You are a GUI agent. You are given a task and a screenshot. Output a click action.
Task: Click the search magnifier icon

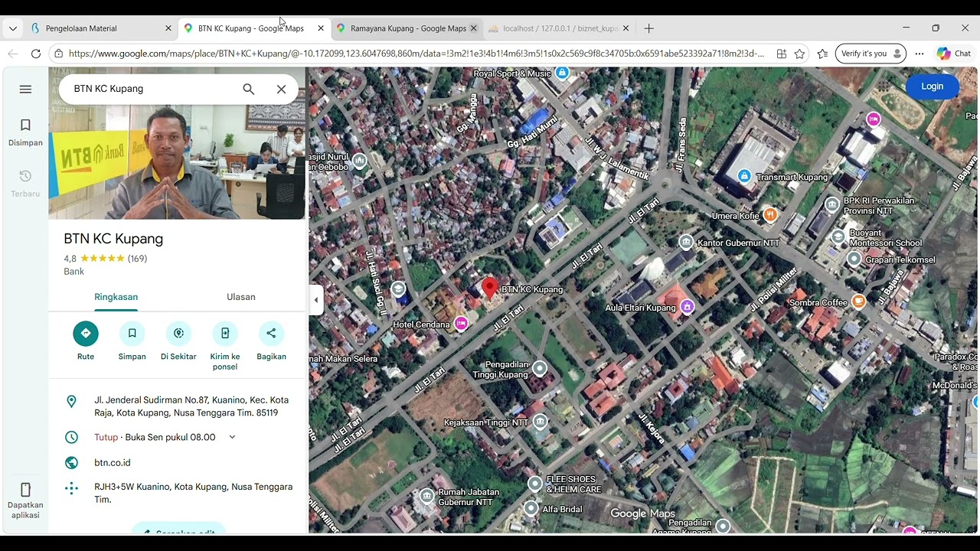coord(249,89)
